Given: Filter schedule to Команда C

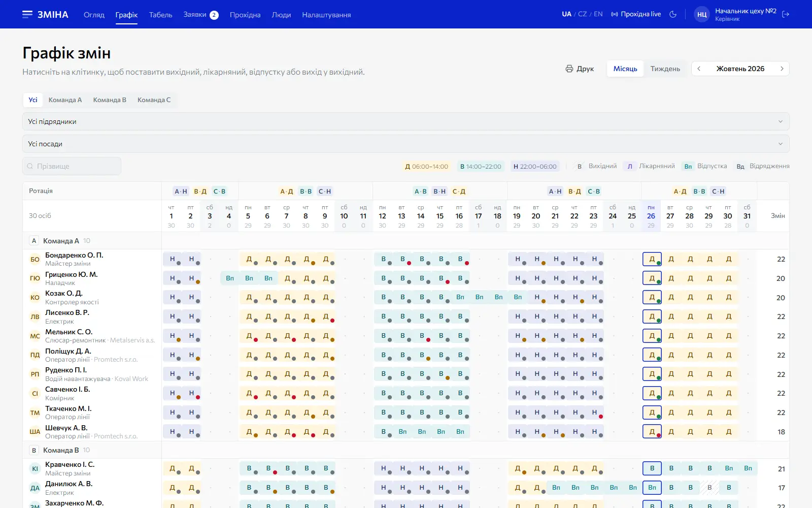Looking at the screenshot, I should [x=154, y=100].
